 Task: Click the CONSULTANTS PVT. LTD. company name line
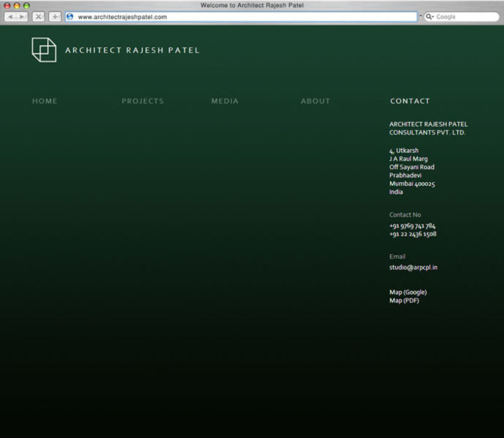[428, 133]
